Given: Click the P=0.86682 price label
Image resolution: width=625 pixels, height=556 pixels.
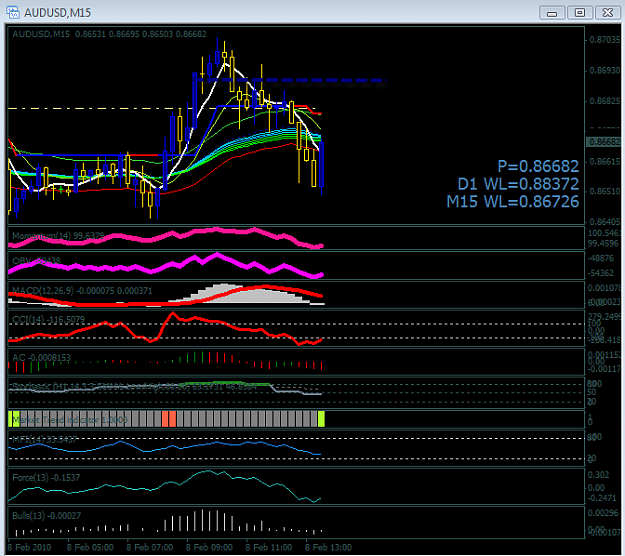Looking at the screenshot, I should (x=538, y=166).
